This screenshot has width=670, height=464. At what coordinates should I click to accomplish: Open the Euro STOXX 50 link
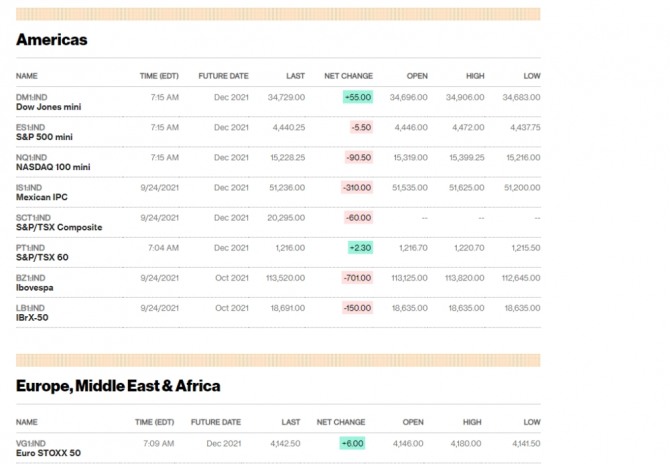pyautogui.click(x=46, y=452)
